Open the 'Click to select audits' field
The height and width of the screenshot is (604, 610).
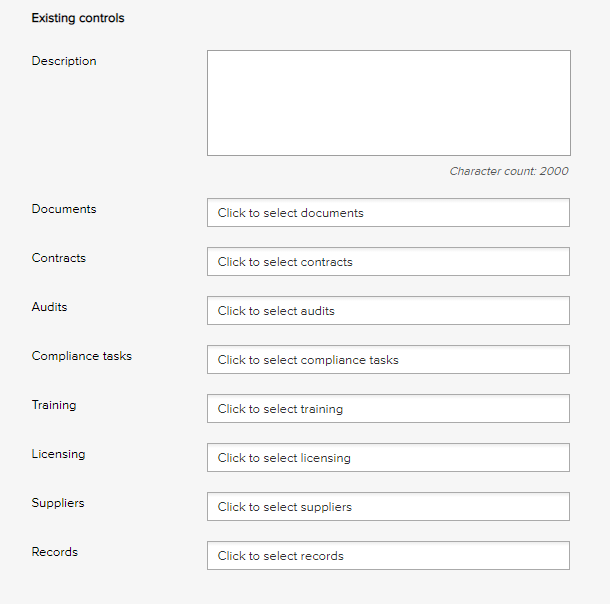point(388,311)
